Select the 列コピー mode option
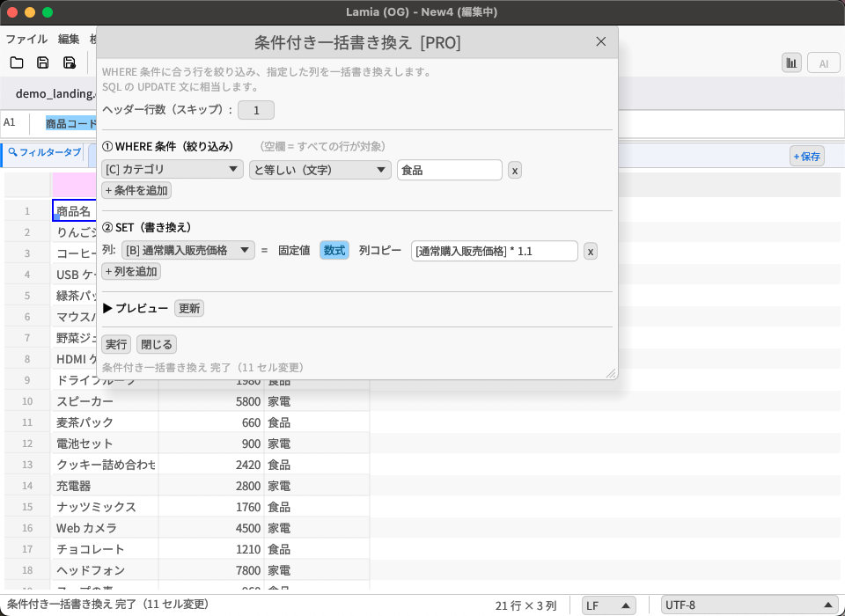The width and height of the screenshot is (845, 616). 380,250
